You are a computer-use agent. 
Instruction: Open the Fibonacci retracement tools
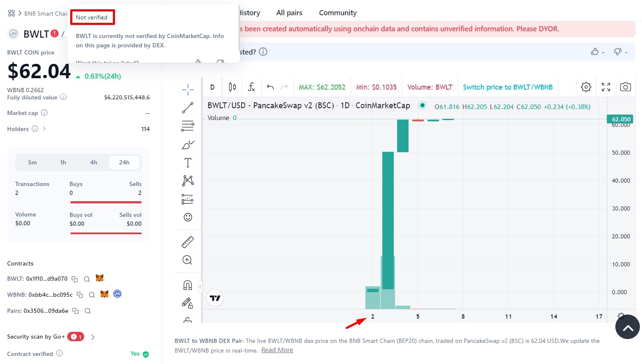[x=188, y=126]
